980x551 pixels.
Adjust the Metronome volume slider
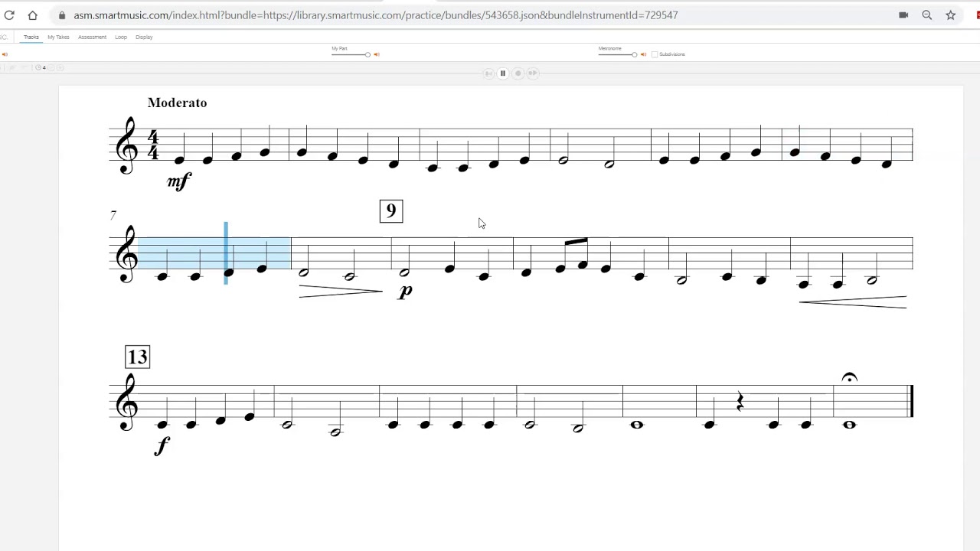click(x=618, y=54)
